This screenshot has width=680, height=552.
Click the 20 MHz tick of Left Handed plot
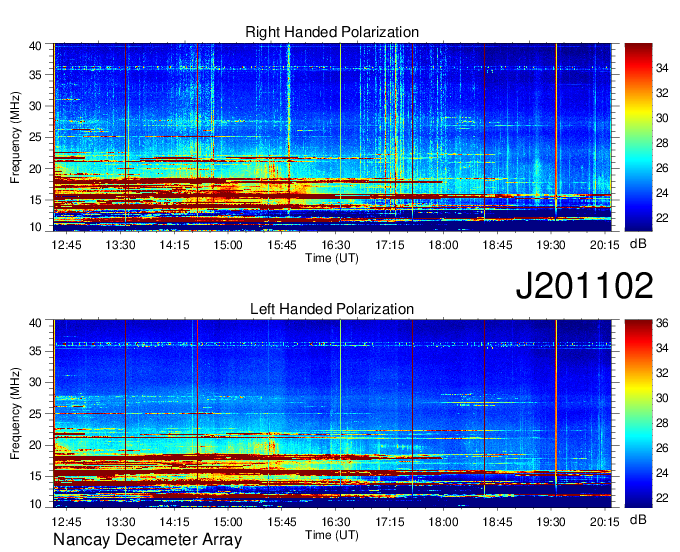coord(35,445)
